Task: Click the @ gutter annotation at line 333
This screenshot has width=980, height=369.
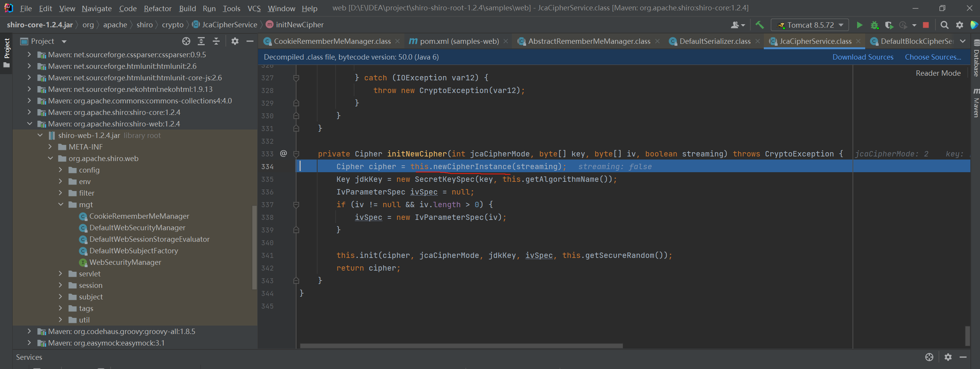Action: tap(283, 153)
